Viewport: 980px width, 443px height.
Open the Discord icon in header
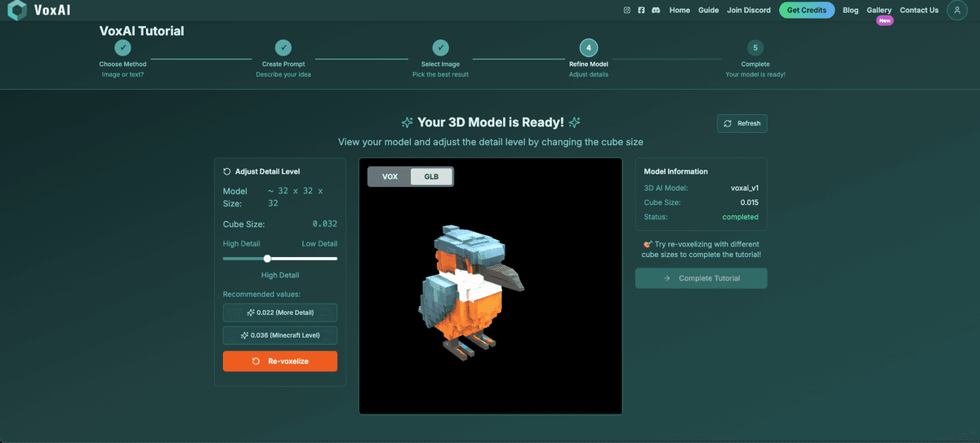click(656, 11)
